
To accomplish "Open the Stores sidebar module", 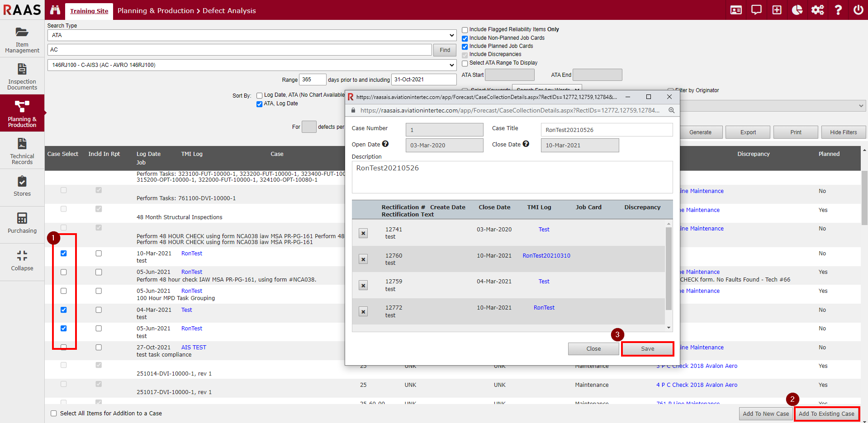I will click(x=22, y=187).
